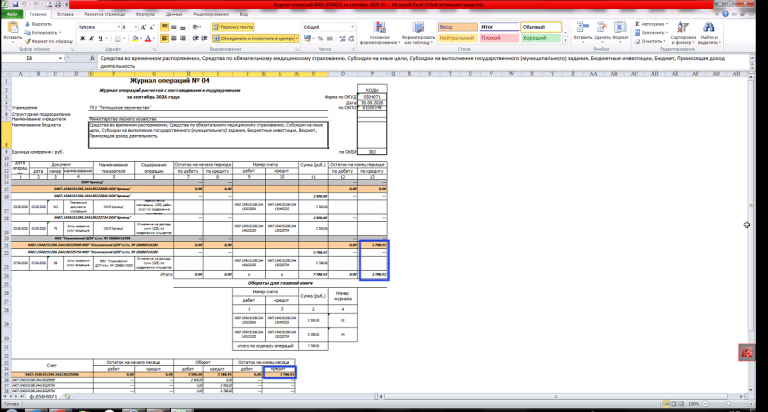The height and width of the screenshot is (412, 768).
Task: Apply the Хороший cell style
Action: click(x=541, y=38)
